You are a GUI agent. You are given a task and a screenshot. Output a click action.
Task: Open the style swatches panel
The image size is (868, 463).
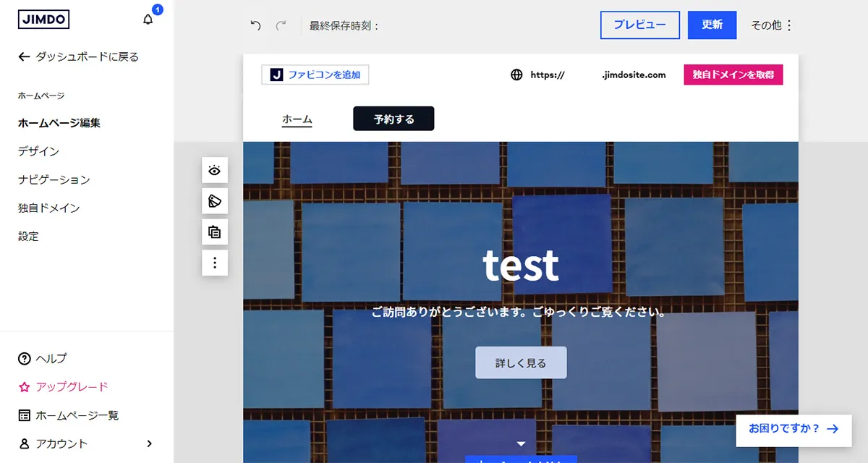(214, 201)
